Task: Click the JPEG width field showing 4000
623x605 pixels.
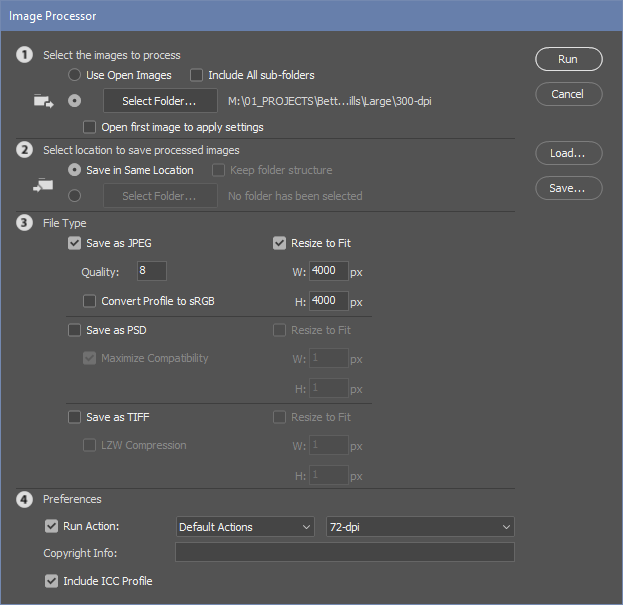Action: [x=329, y=271]
